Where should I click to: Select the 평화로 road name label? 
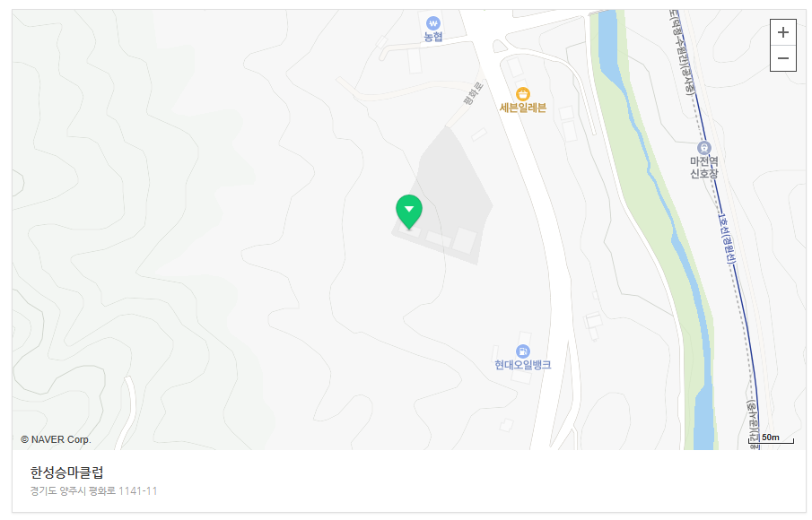pyautogui.click(x=474, y=93)
